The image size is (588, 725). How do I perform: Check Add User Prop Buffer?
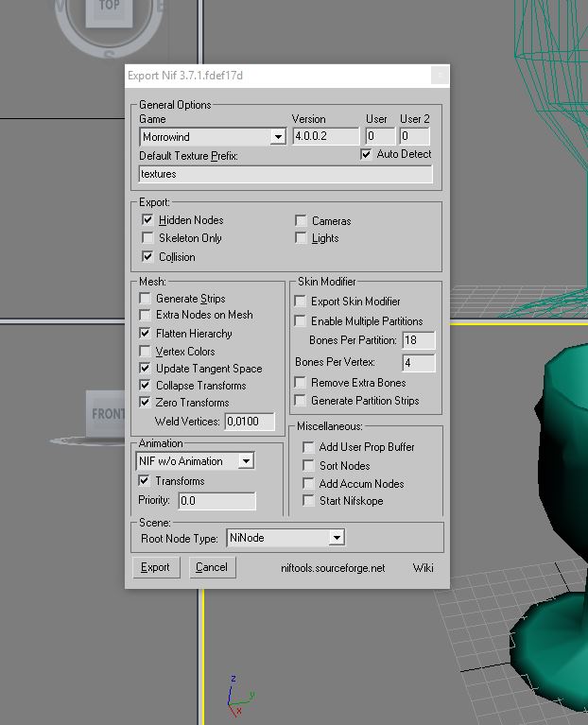tap(308, 447)
